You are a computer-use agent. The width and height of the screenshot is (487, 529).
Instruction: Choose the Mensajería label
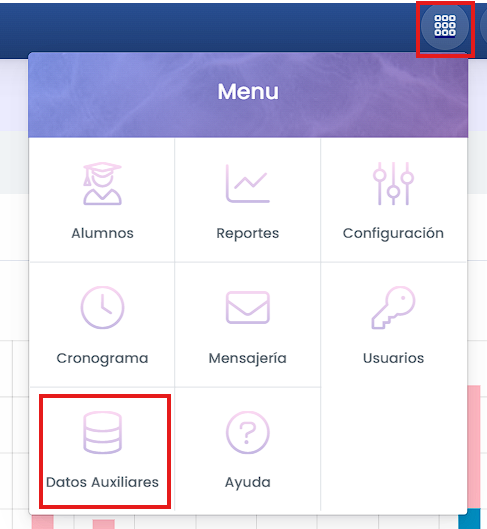click(248, 358)
